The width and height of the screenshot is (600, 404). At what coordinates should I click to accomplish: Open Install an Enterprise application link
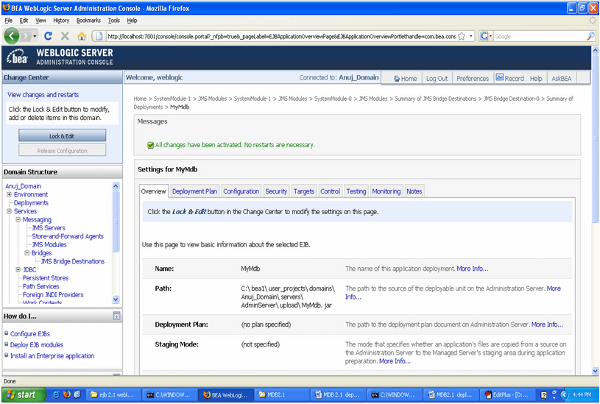click(x=52, y=356)
